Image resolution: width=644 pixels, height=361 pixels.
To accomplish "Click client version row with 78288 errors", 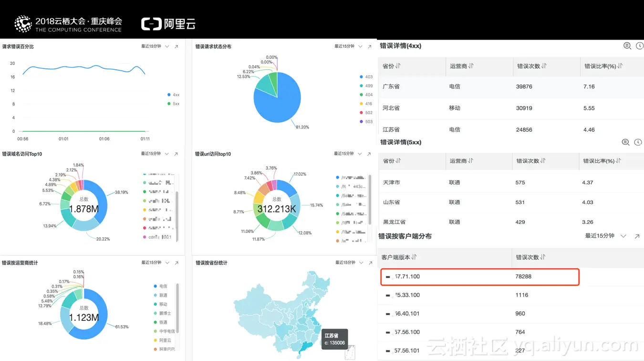I will click(480, 276).
